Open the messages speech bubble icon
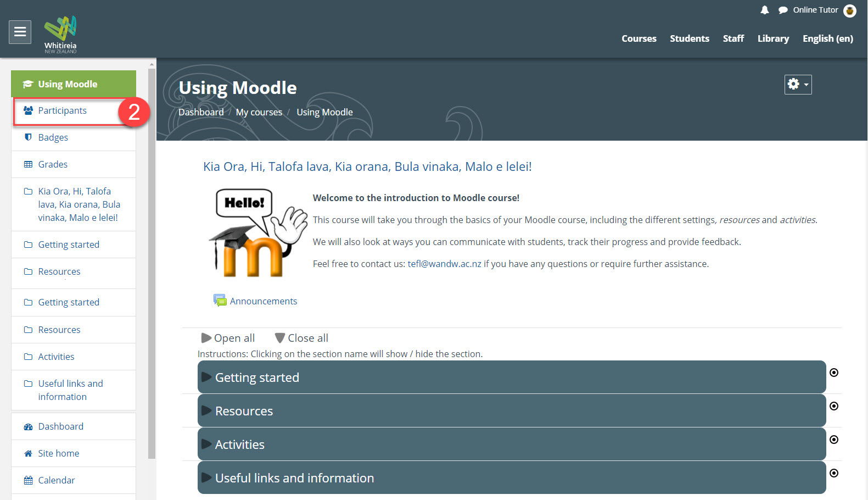This screenshot has height=500, width=868. (x=783, y=10)
